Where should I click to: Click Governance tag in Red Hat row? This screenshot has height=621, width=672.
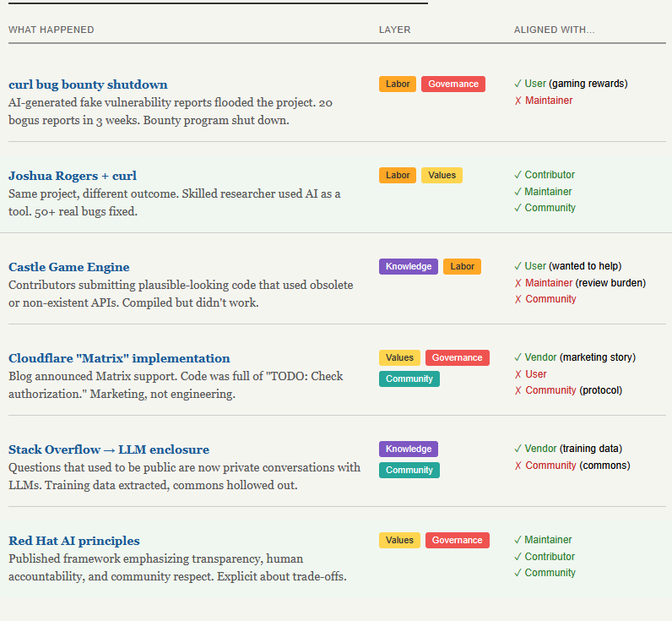(x=458, y=541)
